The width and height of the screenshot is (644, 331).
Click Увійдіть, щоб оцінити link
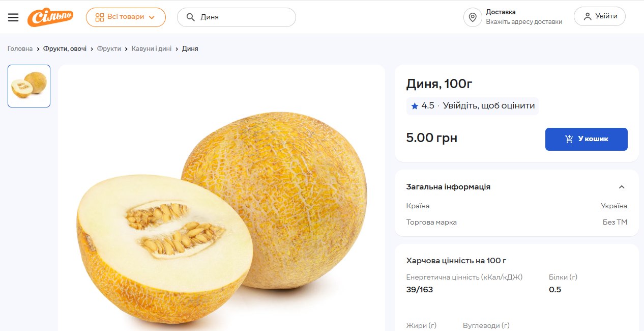click(x=488, y=106)
